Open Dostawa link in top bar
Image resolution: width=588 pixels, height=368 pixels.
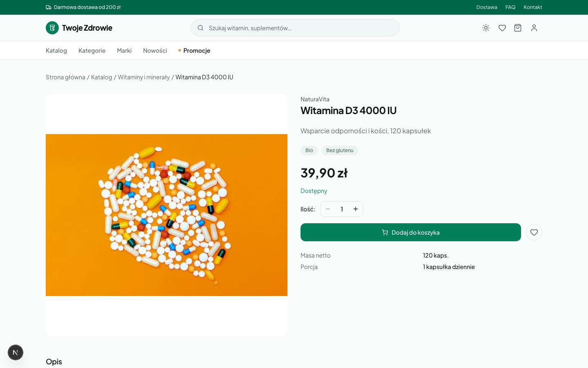point(487,7)
